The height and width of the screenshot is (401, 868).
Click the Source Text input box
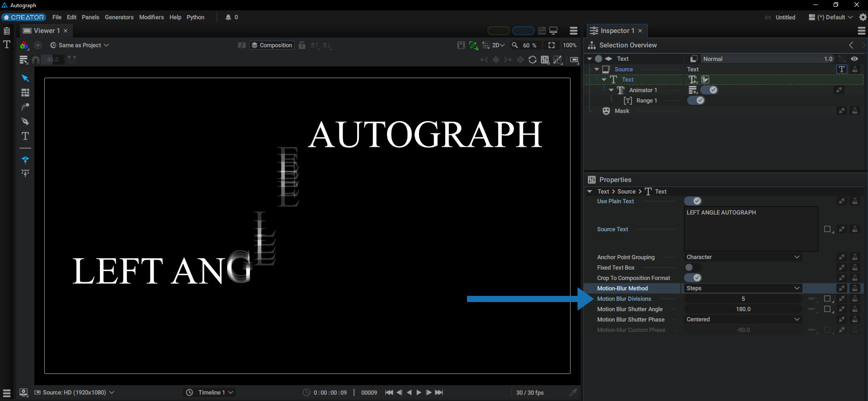(751, 229)
